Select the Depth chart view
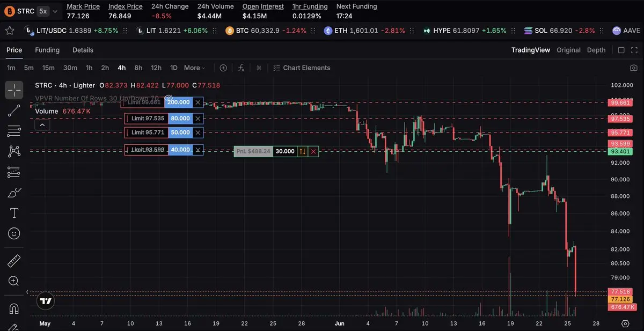 pos(596,50)
